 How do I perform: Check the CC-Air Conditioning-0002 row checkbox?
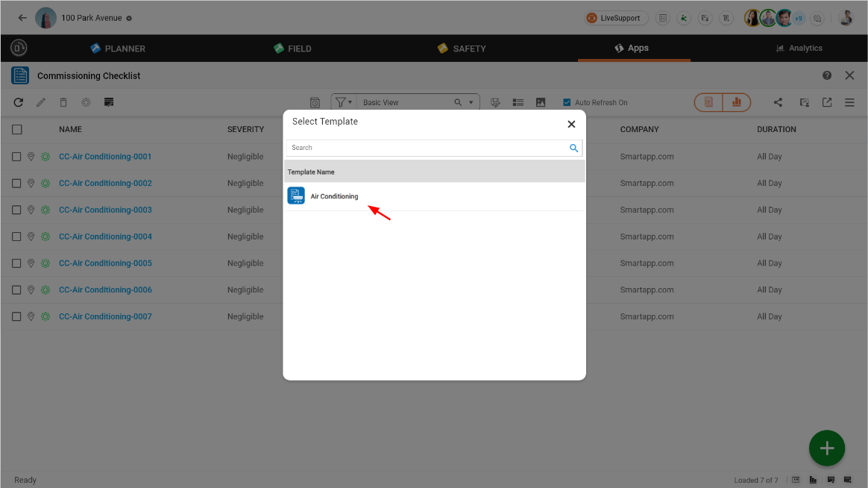click(x=16, y=184)
